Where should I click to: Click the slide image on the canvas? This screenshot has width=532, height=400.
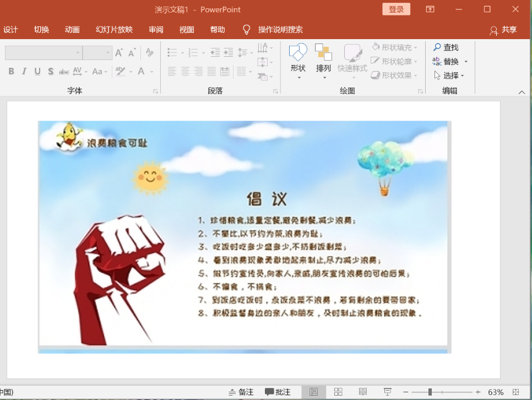coord(242,234)
